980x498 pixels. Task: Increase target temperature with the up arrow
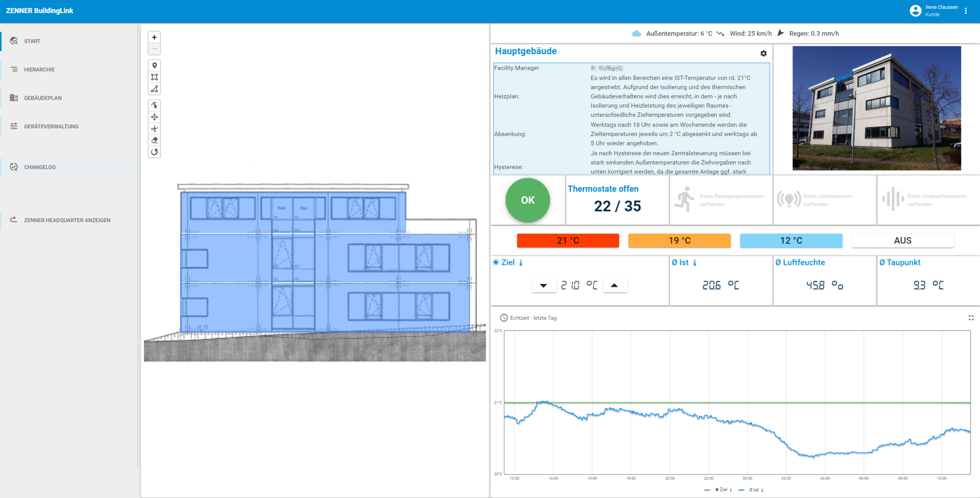[615, 285]
